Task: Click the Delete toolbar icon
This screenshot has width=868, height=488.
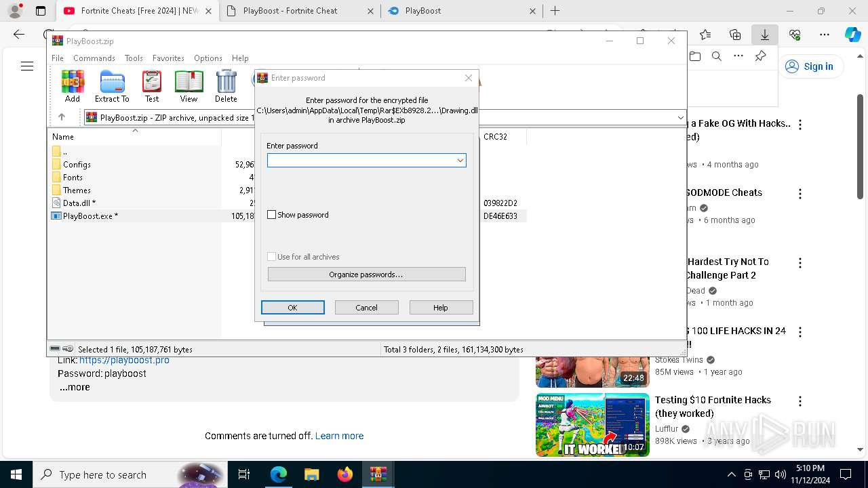Action: (x=226, y=86)
